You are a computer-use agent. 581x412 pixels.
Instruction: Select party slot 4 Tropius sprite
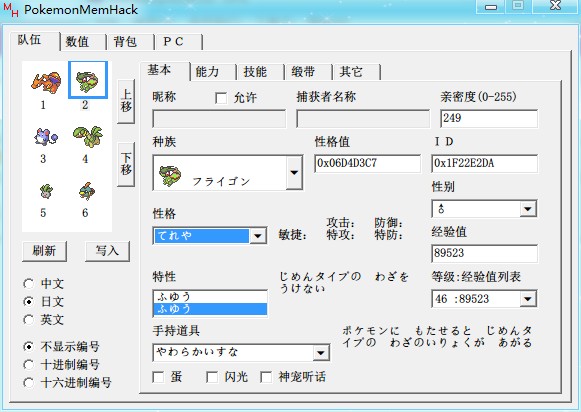(88, 136)
